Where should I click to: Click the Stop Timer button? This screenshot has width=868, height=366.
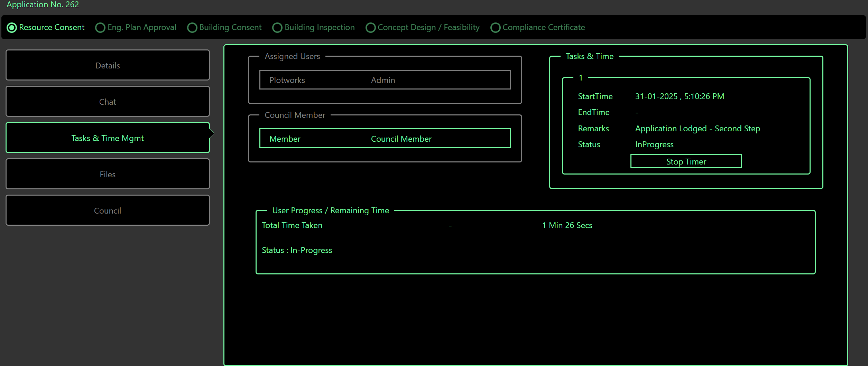(686, 161)
